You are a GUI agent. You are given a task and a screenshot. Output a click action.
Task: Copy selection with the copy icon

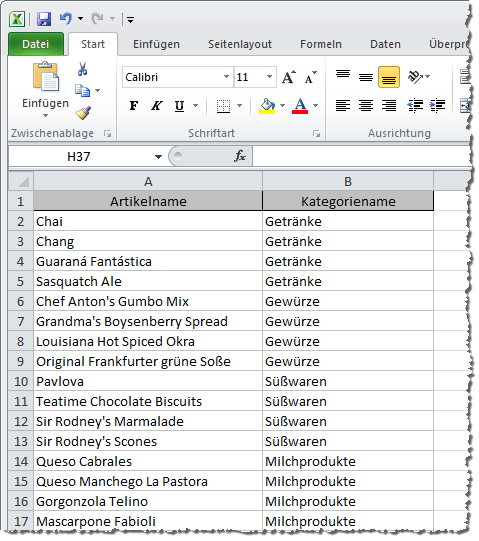[82, 90]
